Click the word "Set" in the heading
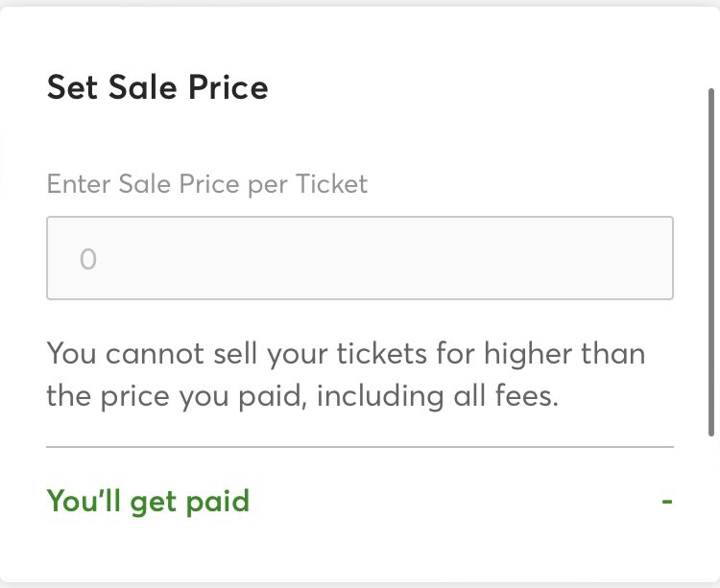720x588 pixels. click(x=70, y=88)
